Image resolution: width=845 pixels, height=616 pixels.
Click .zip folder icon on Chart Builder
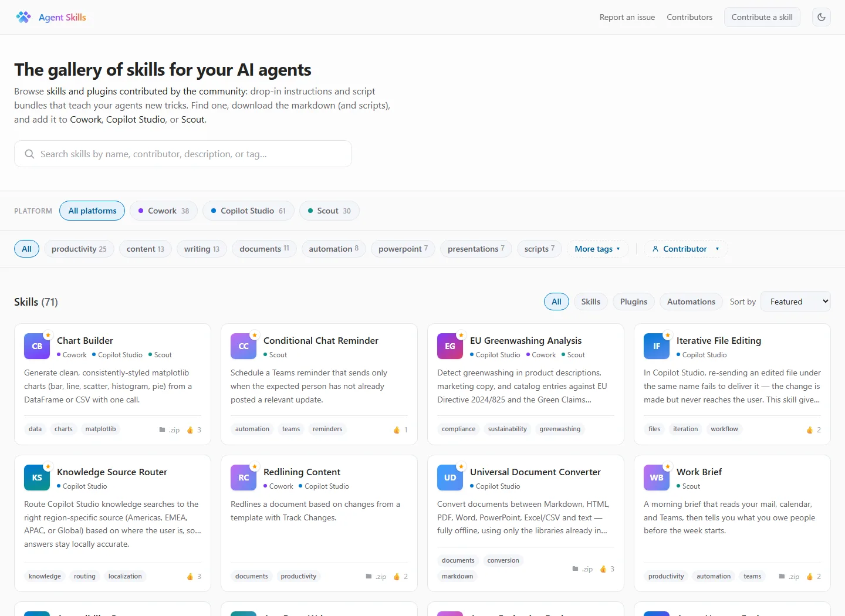click(163, 430)
